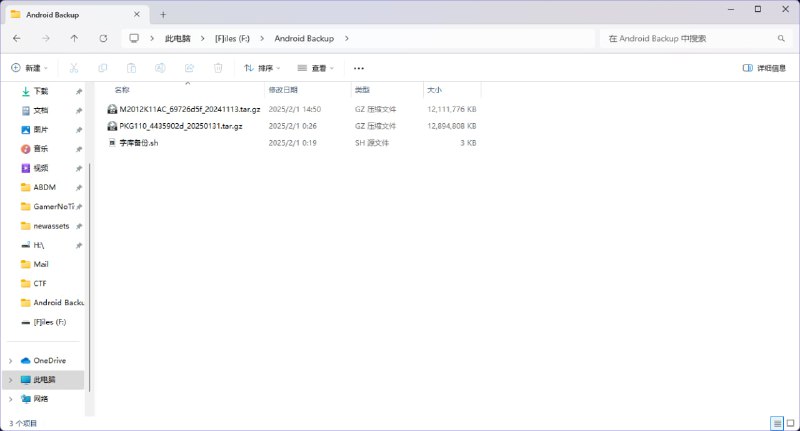Viewport: 800px width, 431px height.
Task: Go up one folder level with the Up arrow
Action: (74, 38)
